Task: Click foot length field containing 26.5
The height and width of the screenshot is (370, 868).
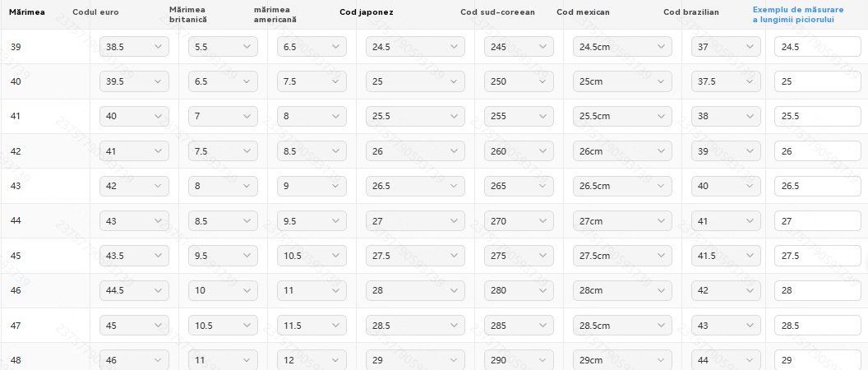Action: [x=818, y=186]
